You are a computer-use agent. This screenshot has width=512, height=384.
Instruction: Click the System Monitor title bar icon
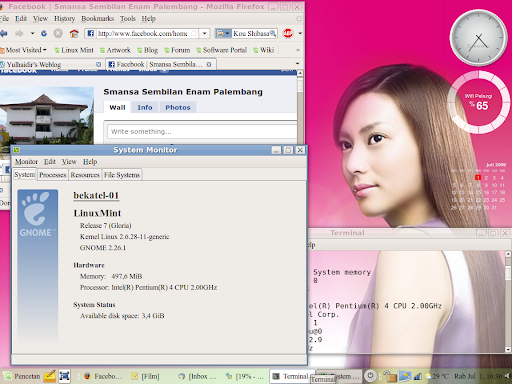tap(16, 150)
